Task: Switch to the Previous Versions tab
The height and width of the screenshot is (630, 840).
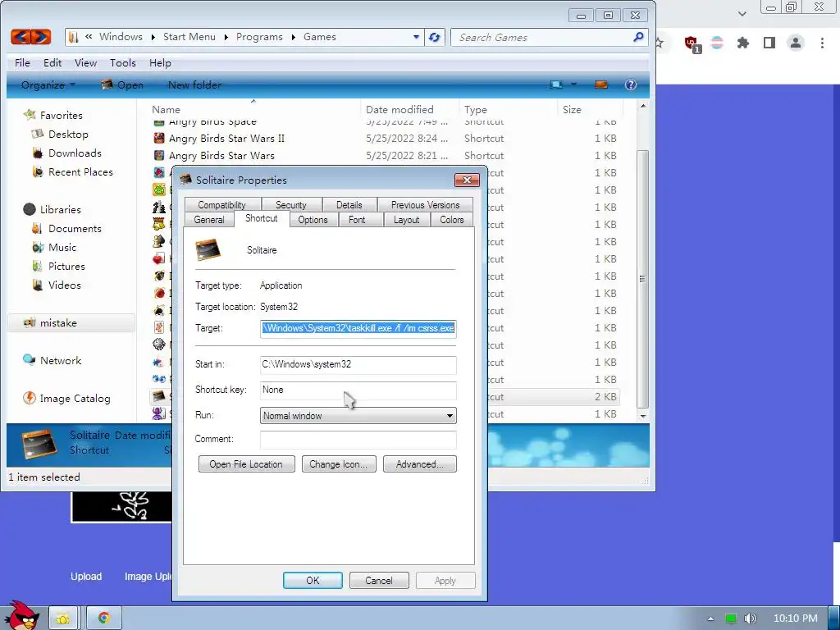Action: coord(426,204)
